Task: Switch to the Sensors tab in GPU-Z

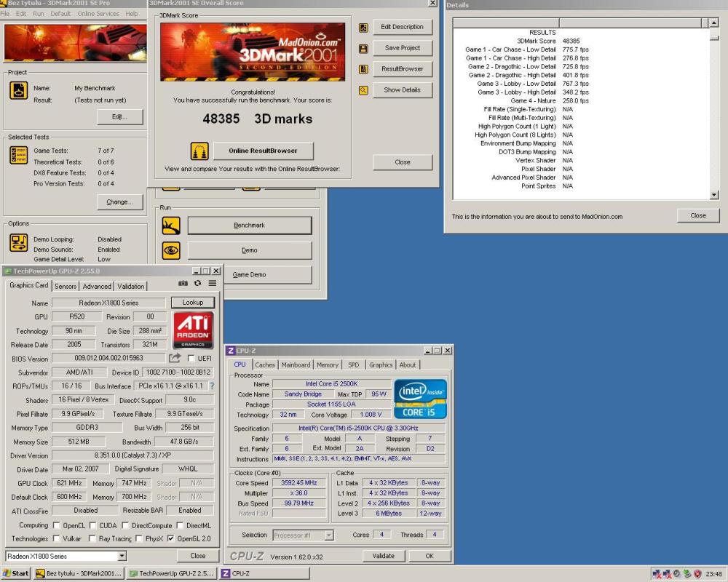Action: click(66, 287)
